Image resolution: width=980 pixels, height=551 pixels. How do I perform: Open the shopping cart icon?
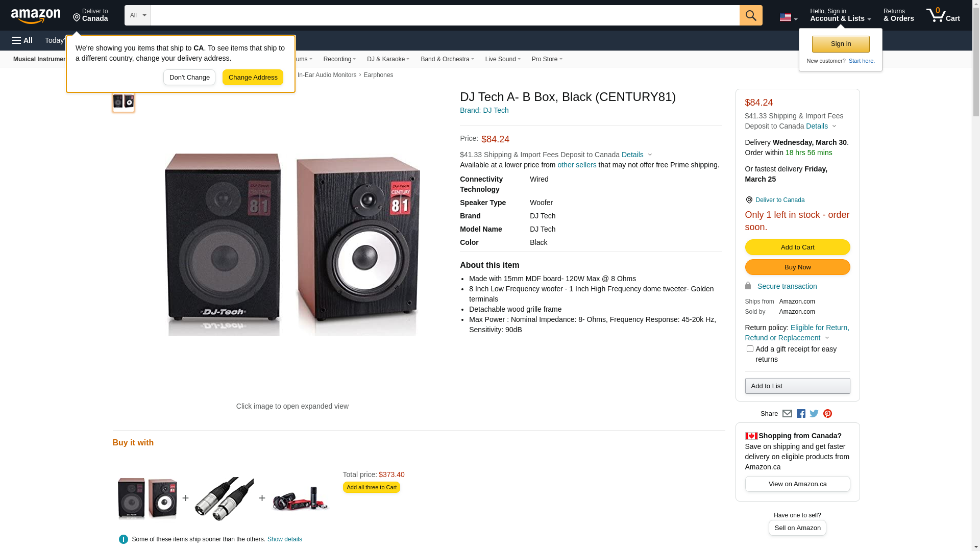tap(943, 15)
